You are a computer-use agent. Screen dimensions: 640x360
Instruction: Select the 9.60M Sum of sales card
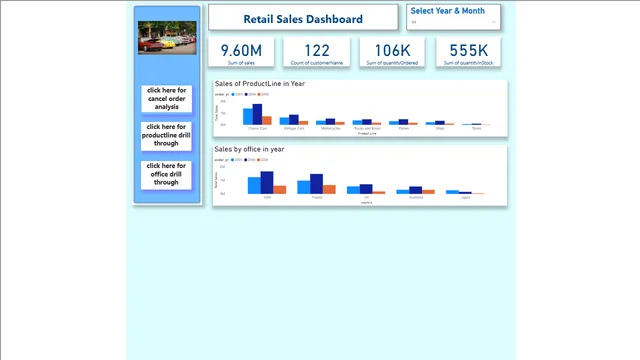coord(241,52)
